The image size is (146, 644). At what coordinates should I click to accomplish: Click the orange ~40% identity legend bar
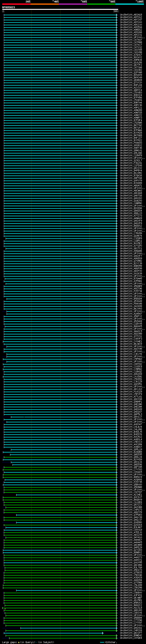pos(45,4)
